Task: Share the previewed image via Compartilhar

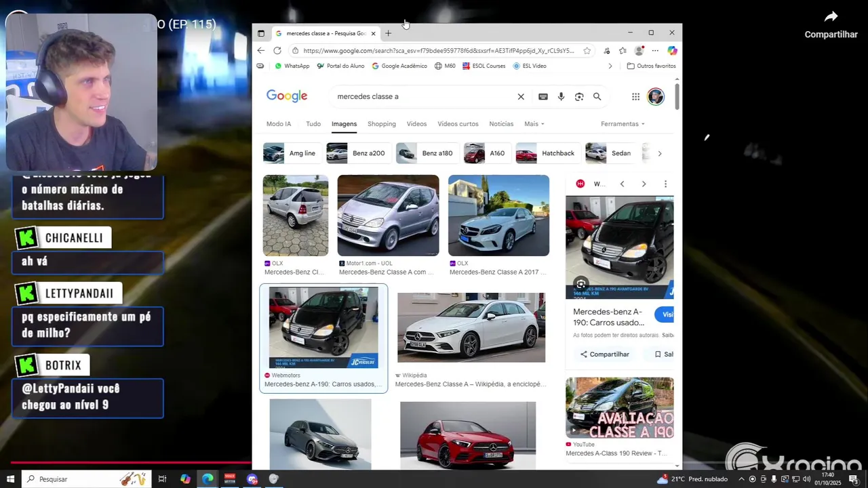Action: point(604,354)
